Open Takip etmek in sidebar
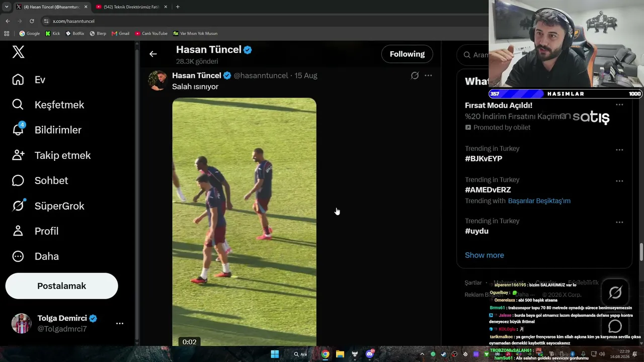 click(x=51, y=155)
